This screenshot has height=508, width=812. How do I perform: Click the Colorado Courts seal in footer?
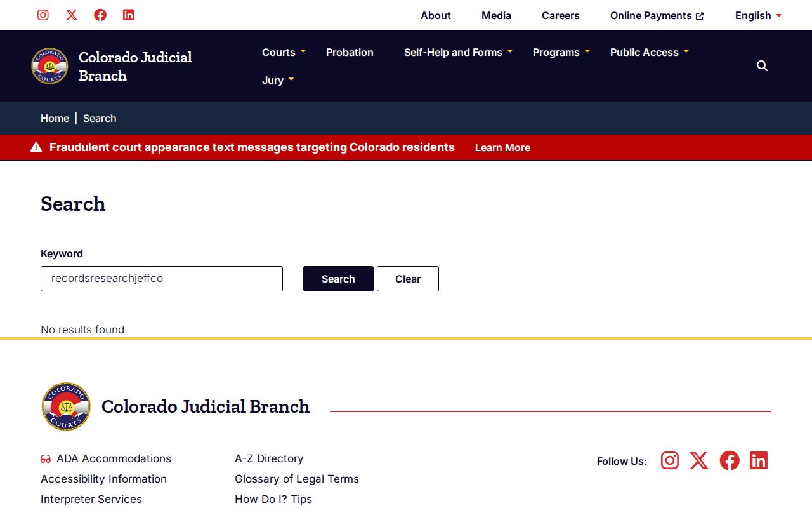[x=66, y=406]
